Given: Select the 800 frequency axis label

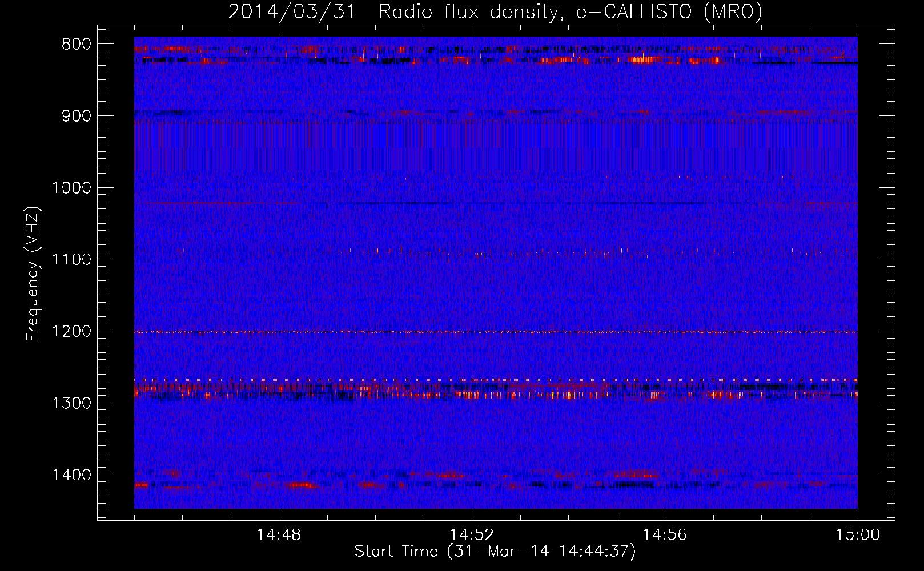Looking at the screenshot, I should [76, 45].
